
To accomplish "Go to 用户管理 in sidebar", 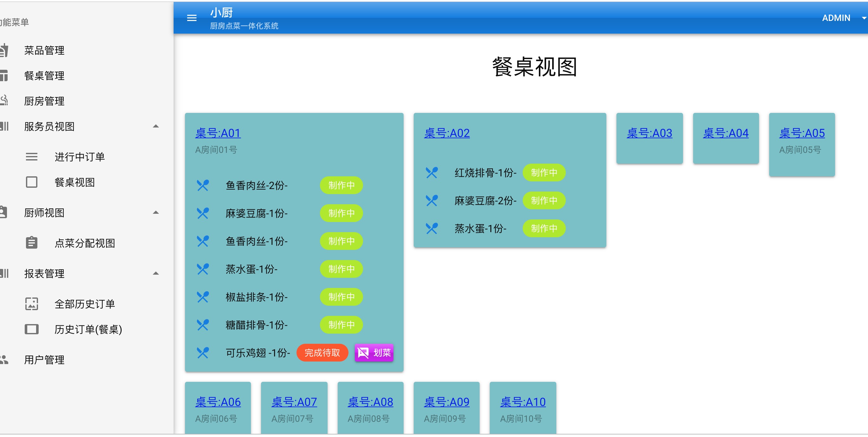I will click(x=44, y=360).
